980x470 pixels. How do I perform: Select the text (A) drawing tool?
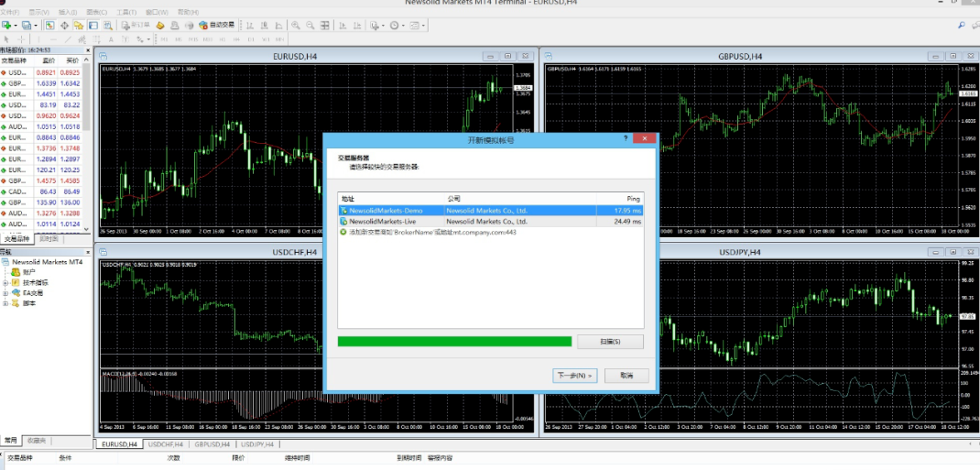(x=111, y=39)
